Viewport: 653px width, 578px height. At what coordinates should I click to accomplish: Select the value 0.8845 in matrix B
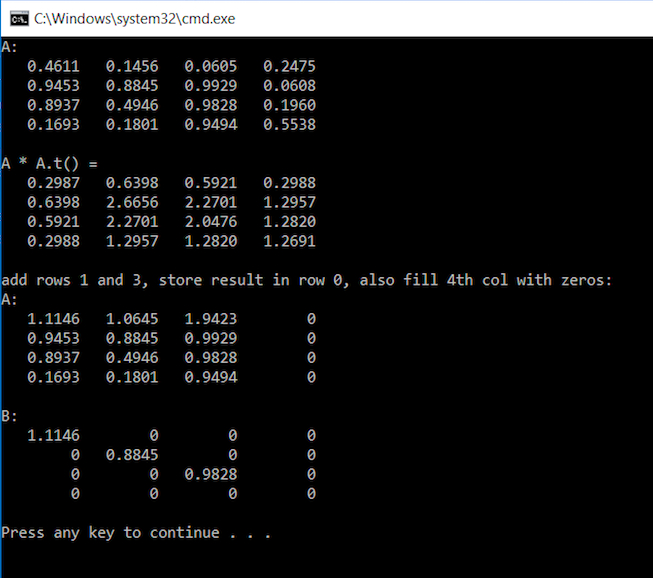(x=132, y=455)
